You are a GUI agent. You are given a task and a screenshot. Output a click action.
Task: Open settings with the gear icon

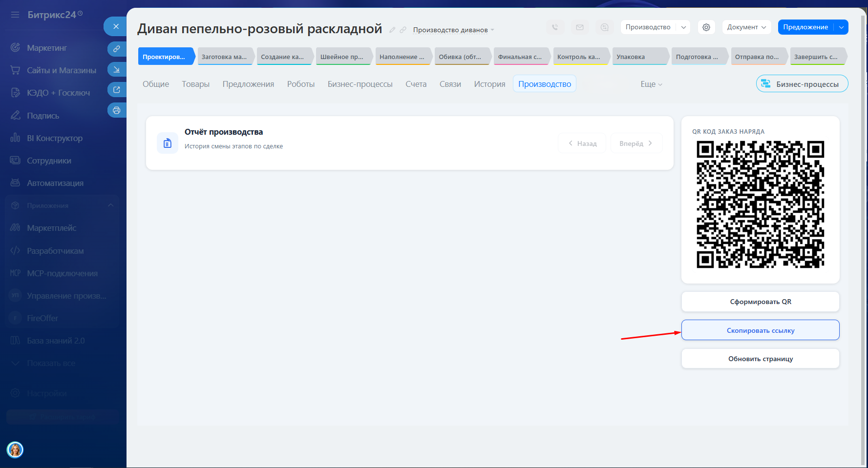[706, 27]
